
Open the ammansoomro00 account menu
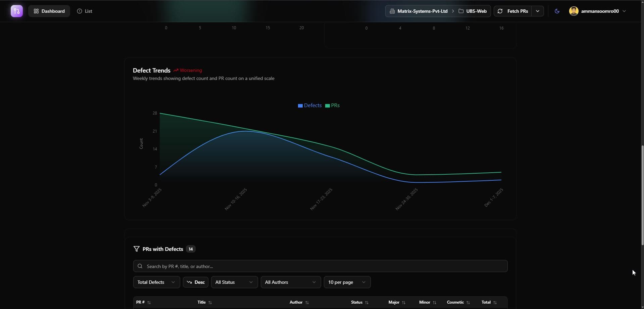click(x=598, y=11)
